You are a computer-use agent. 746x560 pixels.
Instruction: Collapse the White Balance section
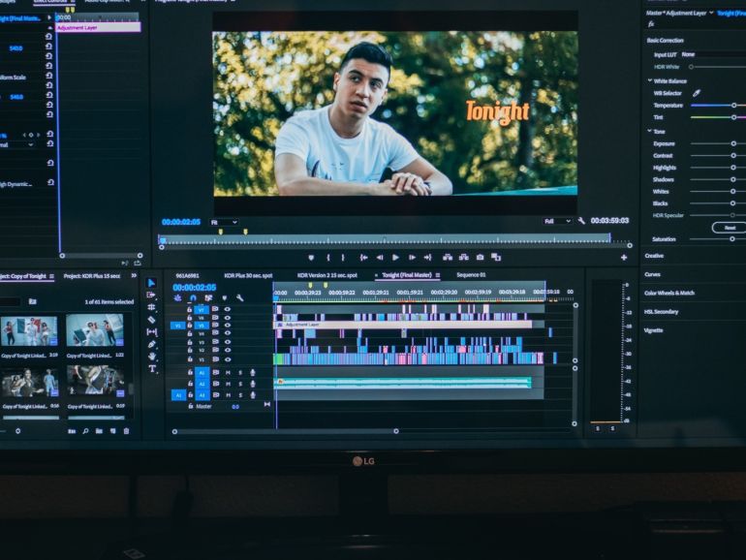point(650,80)
